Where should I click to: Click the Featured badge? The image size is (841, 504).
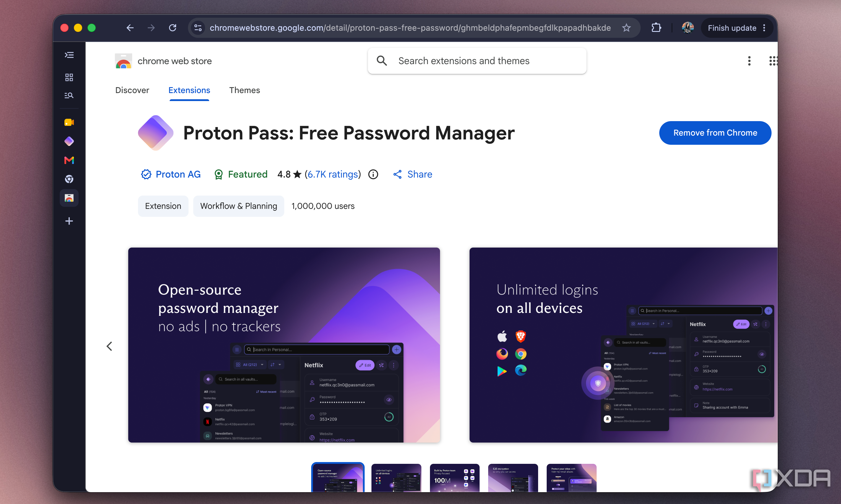[241, 174]
